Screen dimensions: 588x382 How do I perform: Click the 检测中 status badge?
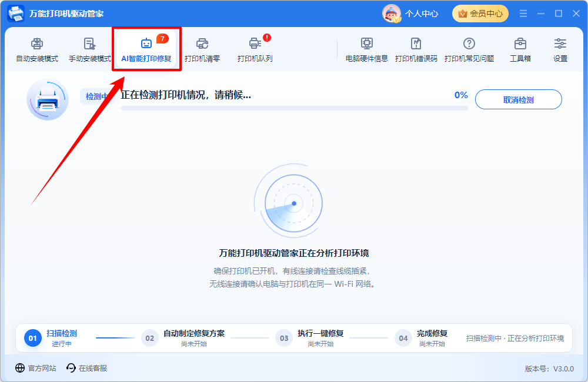pyautogui.click(x=97, y=97)
